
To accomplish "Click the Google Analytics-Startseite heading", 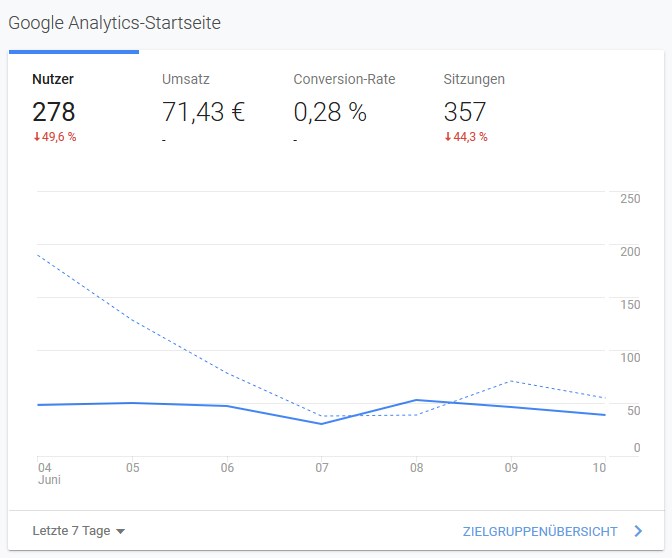I will click(114, 23).
